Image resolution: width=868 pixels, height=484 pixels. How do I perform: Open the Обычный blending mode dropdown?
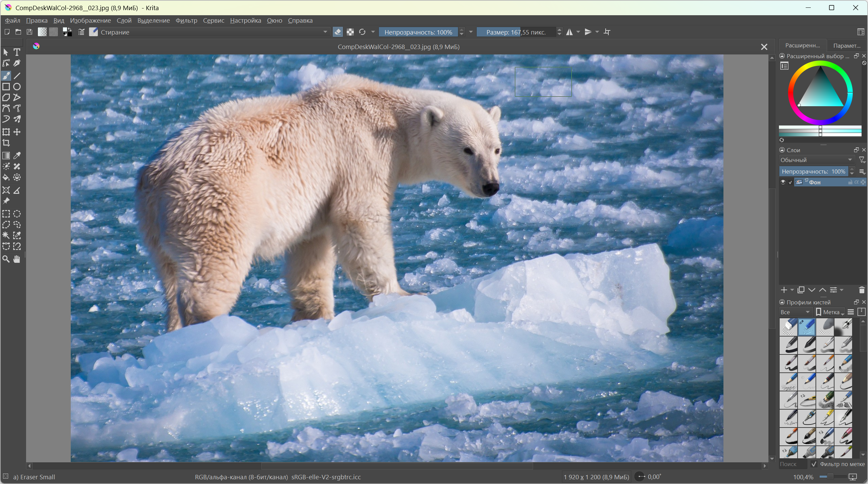pyautogui.click(x=816, y=160)
